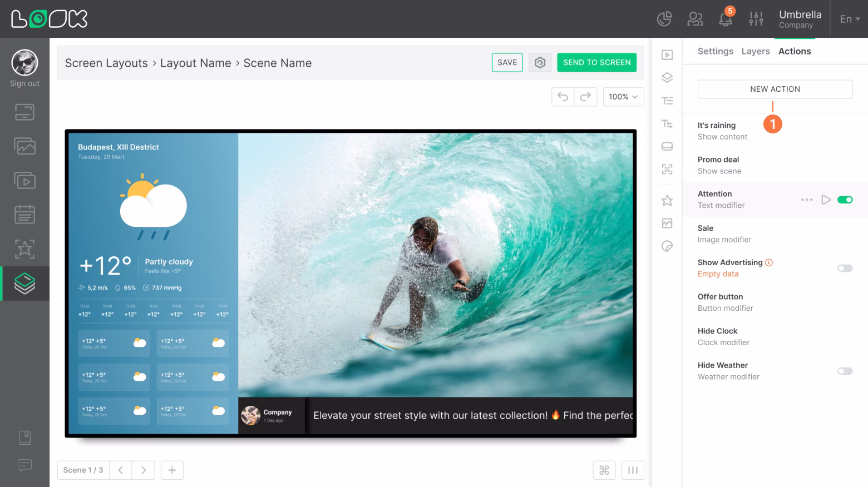Click the NEW ACTION button
This screenshot has height=487, width=868.
(x=775, y=89)
